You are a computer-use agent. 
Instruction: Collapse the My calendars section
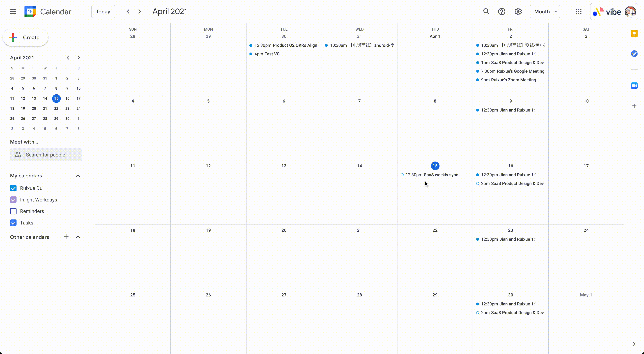78,176
